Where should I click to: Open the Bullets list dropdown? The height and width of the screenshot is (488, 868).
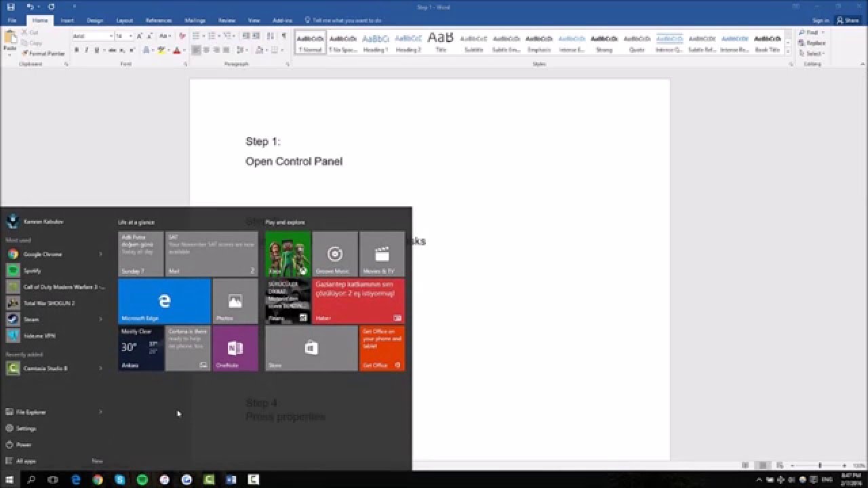point(203,36)
